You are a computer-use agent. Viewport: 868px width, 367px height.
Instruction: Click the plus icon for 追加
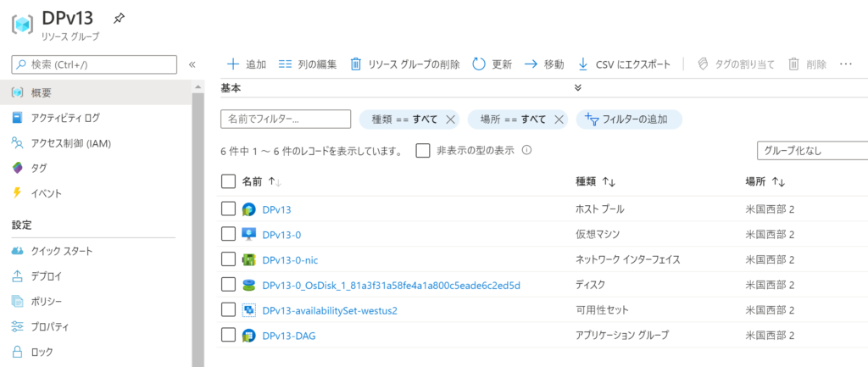(x=234, y=64)
